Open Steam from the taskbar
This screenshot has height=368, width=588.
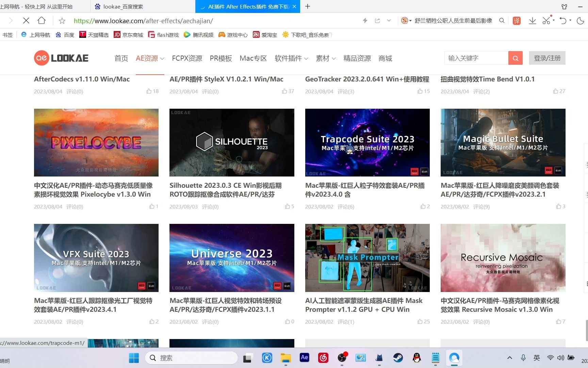click(398, 358)
